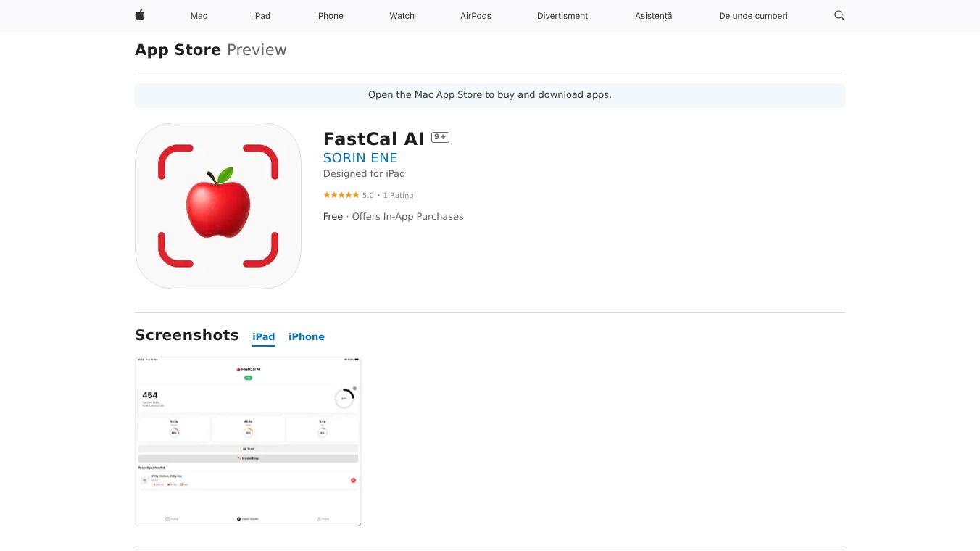The image size is (980, 551).
Task: Open iPhone in the top navigation bar
Action: pyautogui.click(x=330, y=16)
